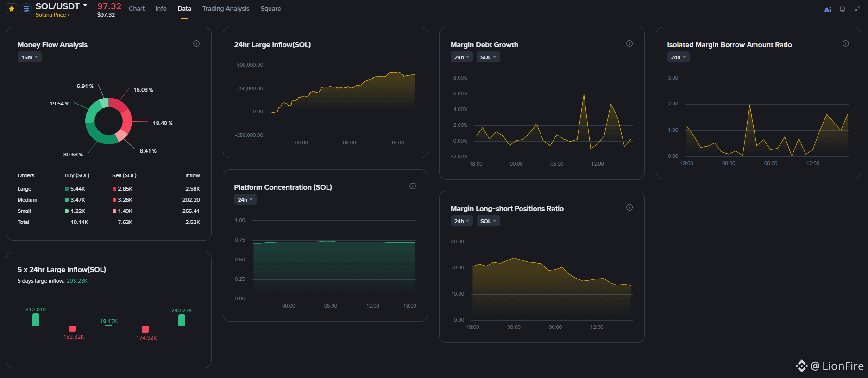The image size is (868, 378).
Task: Click the Solana coin logo icon
Action: click(26, 9)
